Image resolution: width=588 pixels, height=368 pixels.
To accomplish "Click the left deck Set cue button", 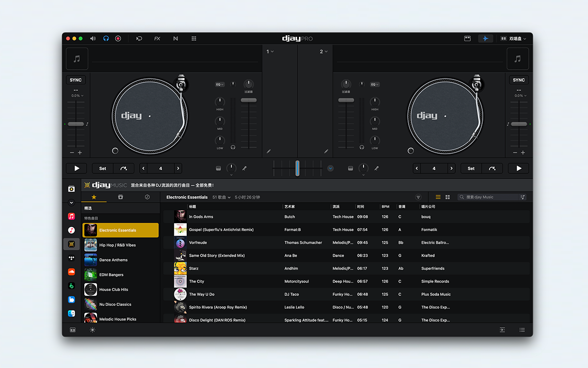I will point(103,168).
